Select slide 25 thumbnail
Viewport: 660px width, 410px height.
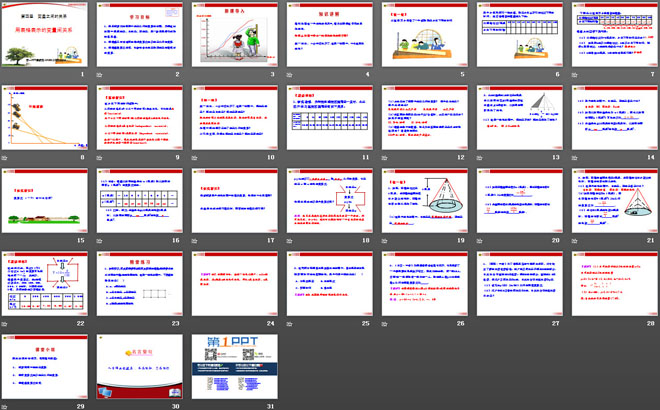[x=330, y=284]
